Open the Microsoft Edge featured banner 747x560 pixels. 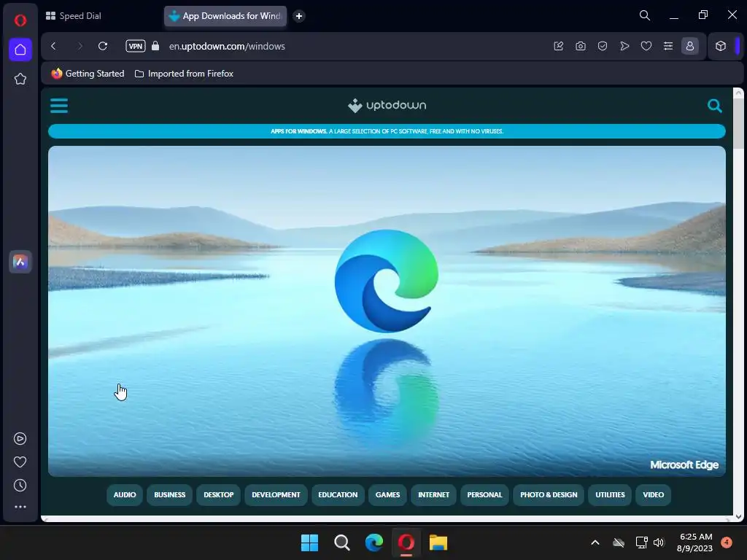387,311
